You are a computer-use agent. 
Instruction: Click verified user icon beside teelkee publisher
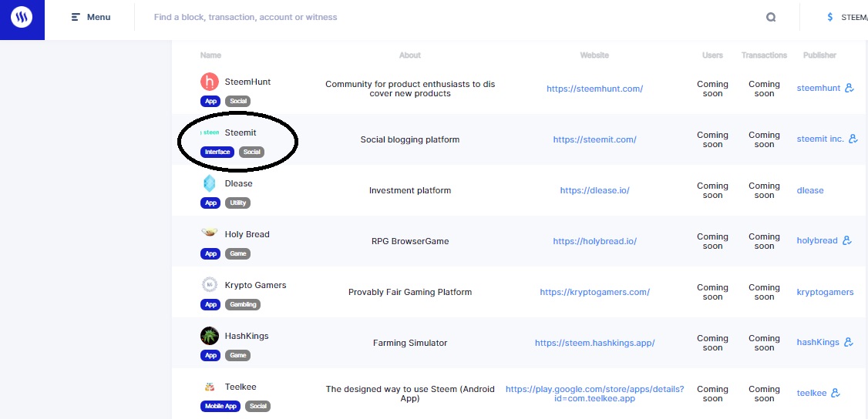click(x=836, y=393)
